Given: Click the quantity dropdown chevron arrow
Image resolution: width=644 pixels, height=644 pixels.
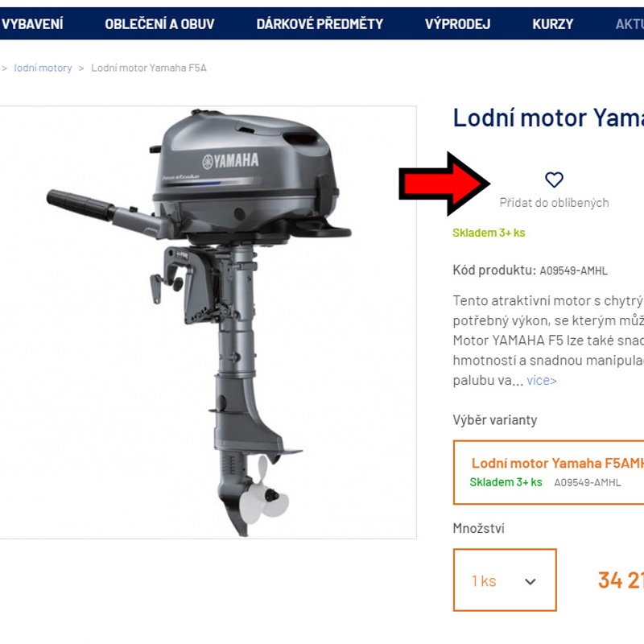Looking at the screenshot, I should tap(530, 581).
